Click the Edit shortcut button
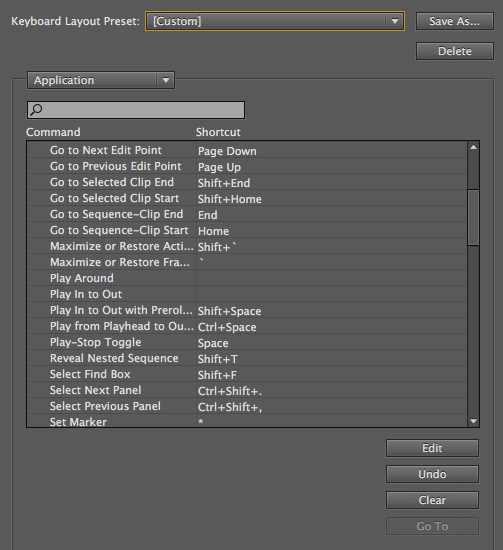 pyautogui.click(x=432, y=448)
